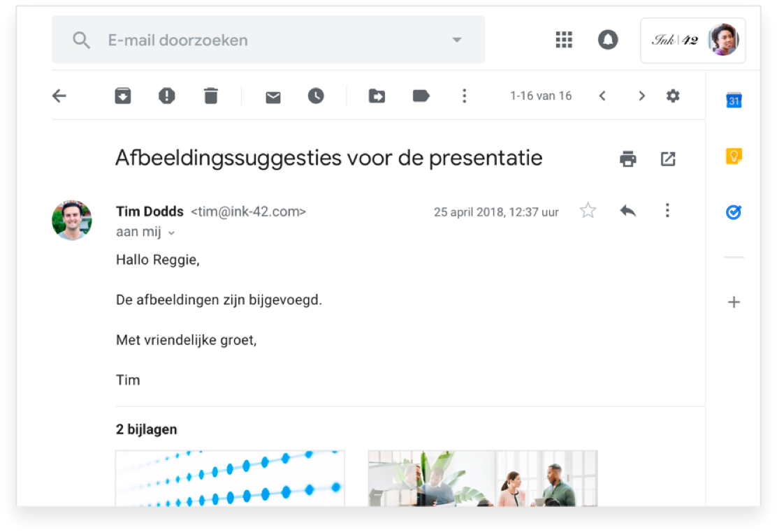The height and width of the screenshot is (532, 777).
Task: Expand recipient details next to aan mij
Action: point(171,232)
